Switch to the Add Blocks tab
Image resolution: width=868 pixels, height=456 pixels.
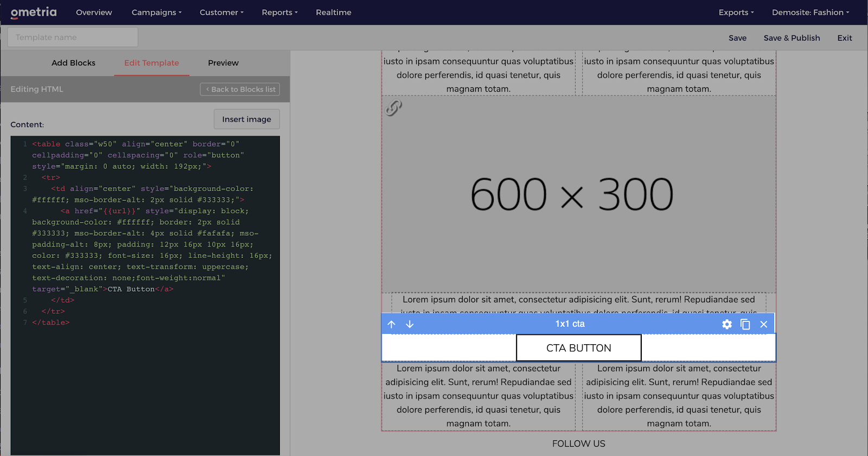coord(73,63)
